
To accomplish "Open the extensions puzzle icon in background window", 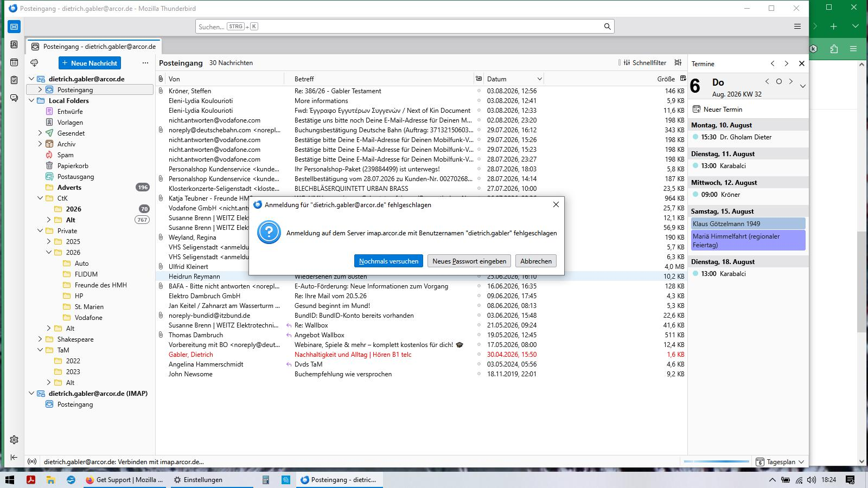I will click(x=834, y=49).
